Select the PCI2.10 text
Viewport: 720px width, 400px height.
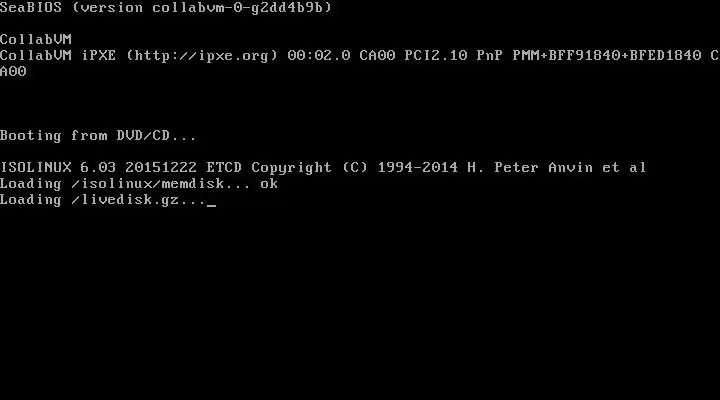click(x=436, y=56)
